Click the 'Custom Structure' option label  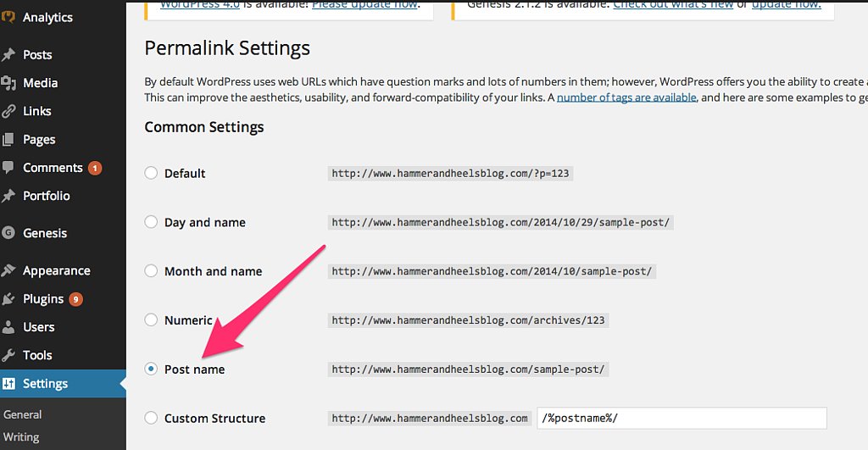[x=214, y=419]
